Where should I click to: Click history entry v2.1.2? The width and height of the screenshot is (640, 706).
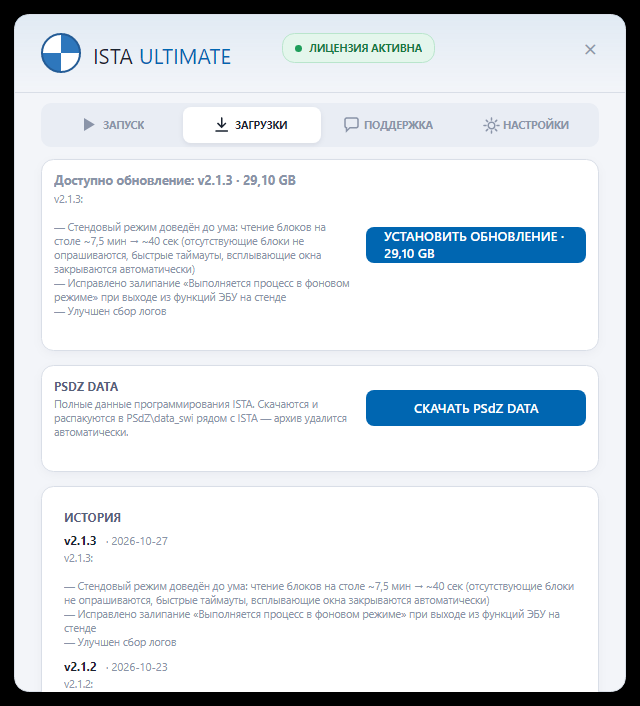point(80,666)
